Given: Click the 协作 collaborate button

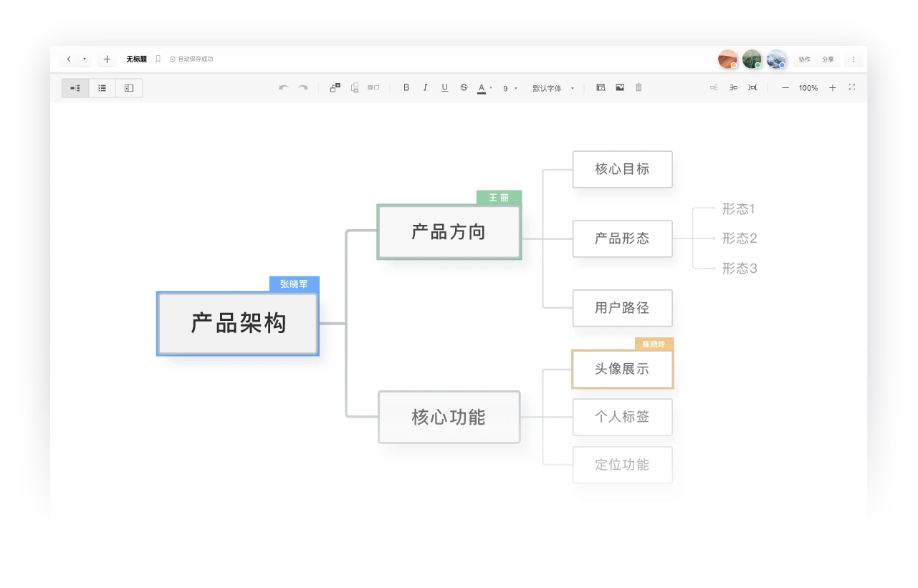Looking at the screenshot, I should (x=805, y=59).
